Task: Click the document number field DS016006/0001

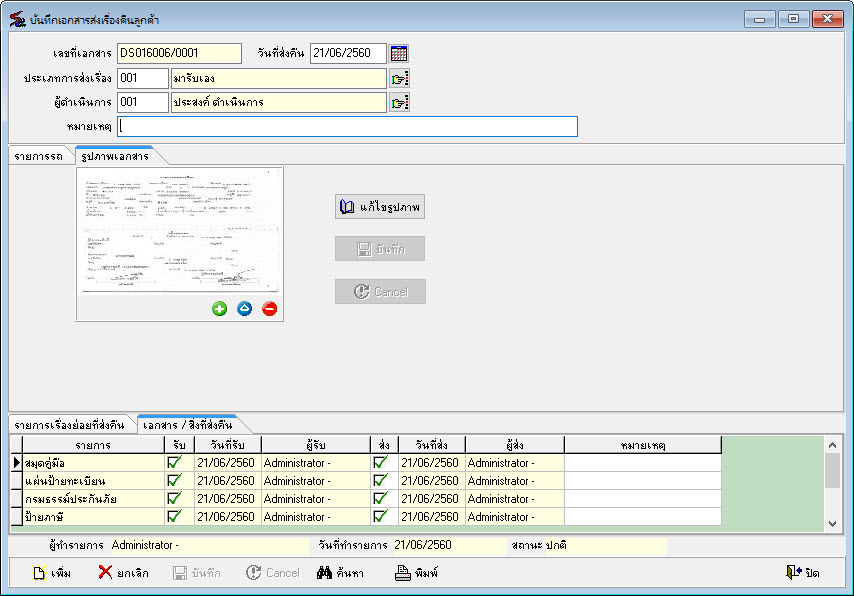Action: click(x=179, y=53)
